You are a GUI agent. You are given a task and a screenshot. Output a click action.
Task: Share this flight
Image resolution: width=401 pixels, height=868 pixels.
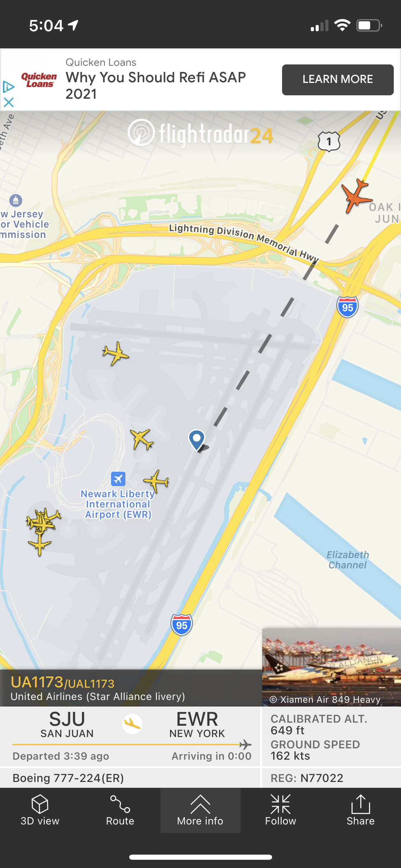click(x=361, y=810)
